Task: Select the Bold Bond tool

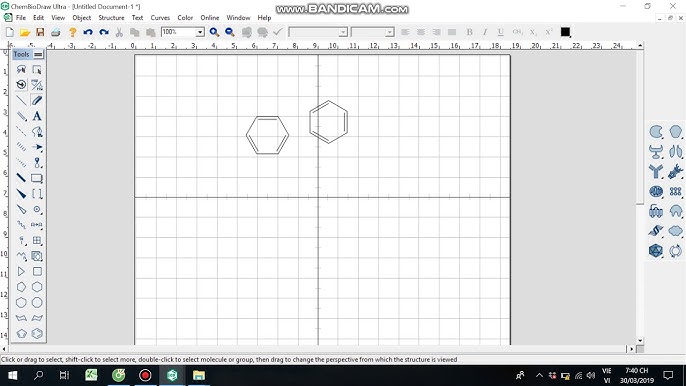Action: (21, 178)
